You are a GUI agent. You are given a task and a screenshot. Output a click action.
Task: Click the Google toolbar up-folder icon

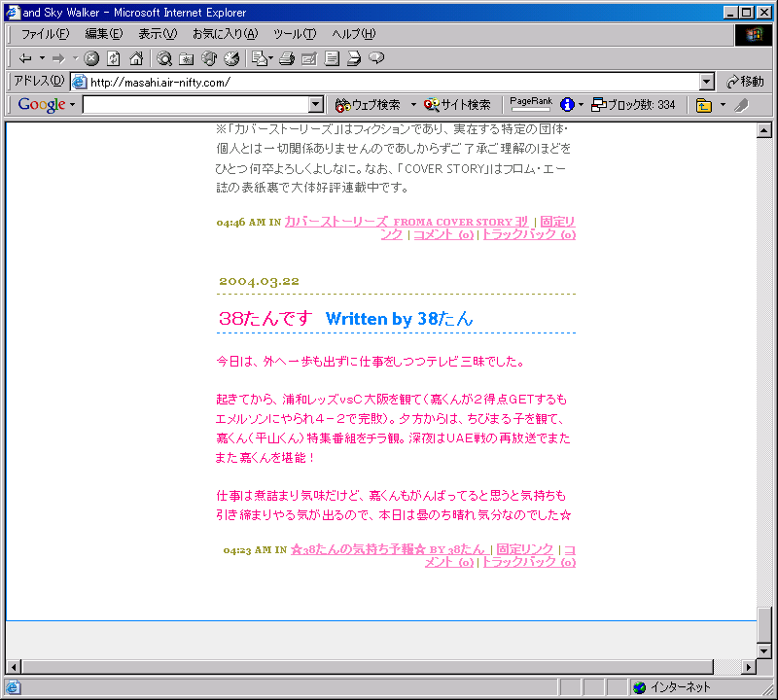(x=703, y=105)
